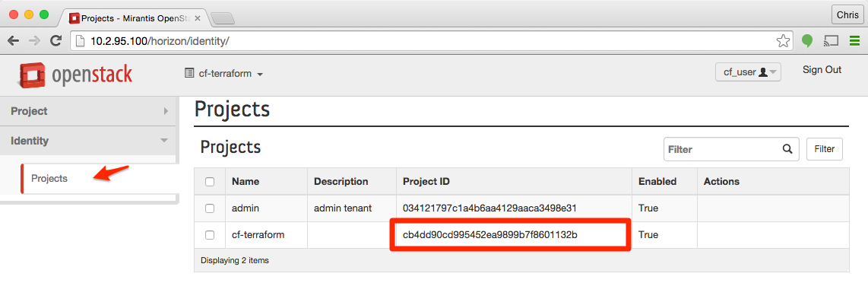The width and height of the screenshot is (868, 302).
Task: Click the magnifier icon in Filter box
Action: (787, 149)
